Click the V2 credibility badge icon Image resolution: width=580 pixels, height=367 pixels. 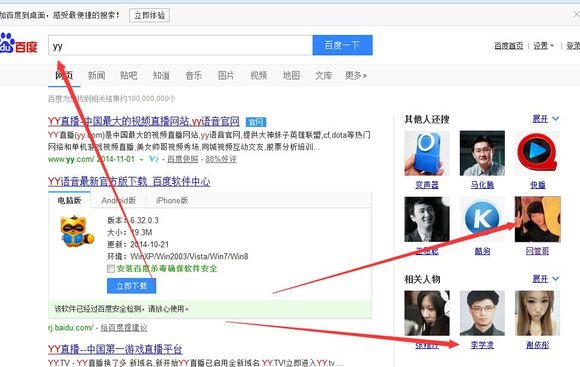154,159
